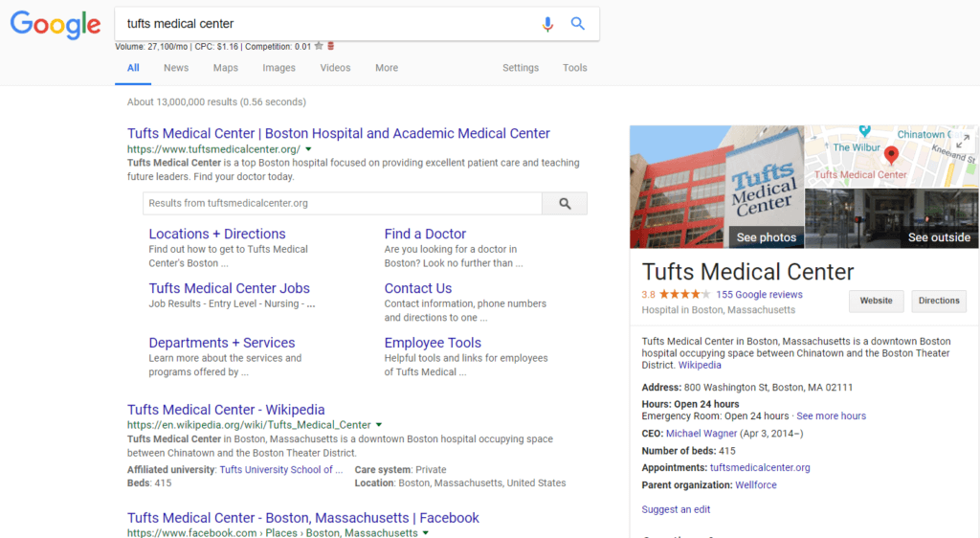980x538 pixels.
Task: Click the Google logo
Action: click(x=55, y=25)
